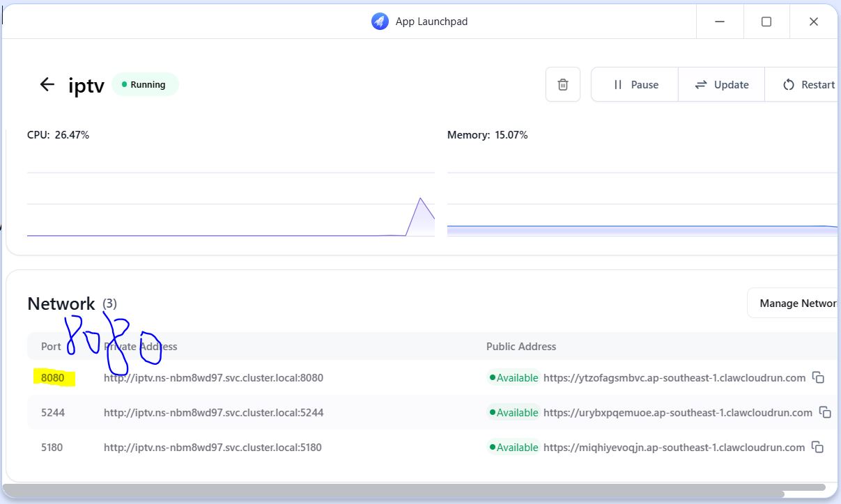Copy the public address for port 8080

point(819,378)
